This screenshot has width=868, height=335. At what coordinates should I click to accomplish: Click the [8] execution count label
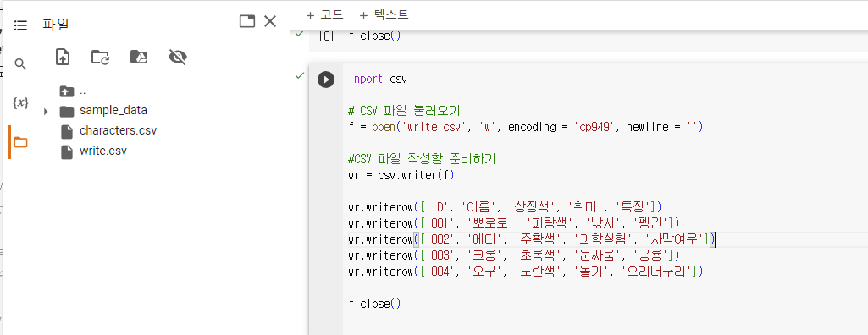click(327, 36)
